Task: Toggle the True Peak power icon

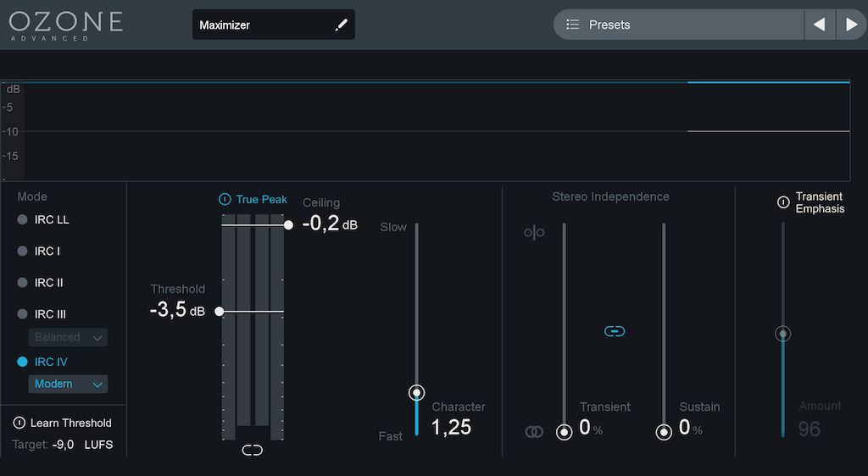Action: (225, 200)
